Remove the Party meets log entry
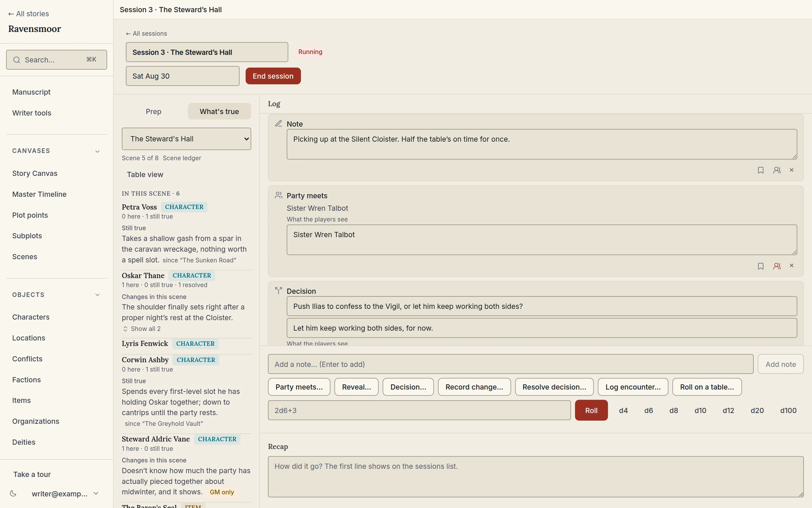Viewport: 812px width, 508px height. click(x=791, y=266)
